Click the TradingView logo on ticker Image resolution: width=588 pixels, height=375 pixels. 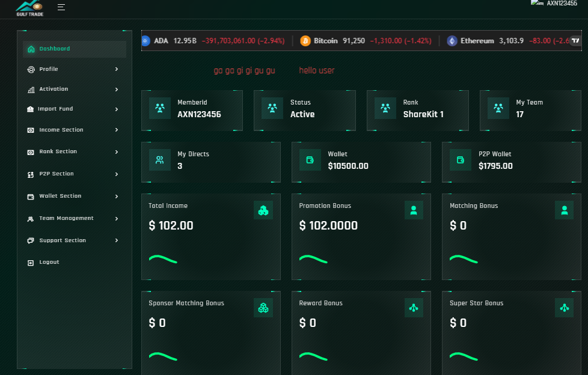click(575, 41)
